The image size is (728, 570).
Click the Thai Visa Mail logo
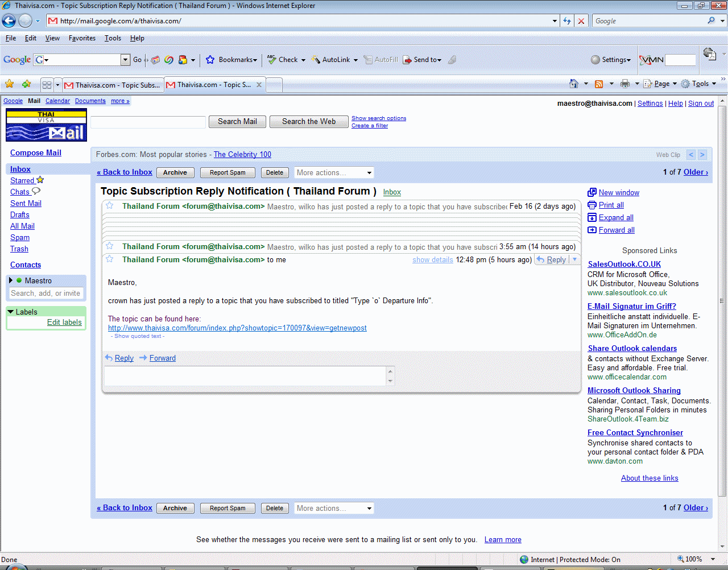point(46,125)
